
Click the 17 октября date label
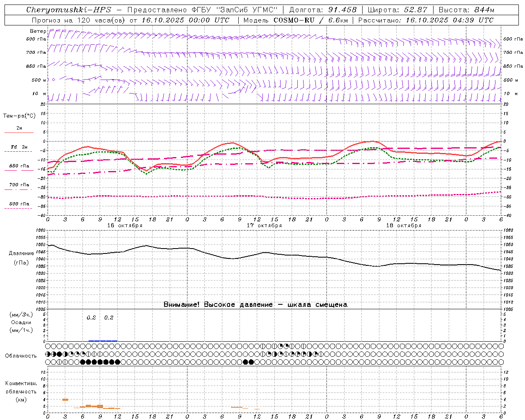[x=264, y=226]
